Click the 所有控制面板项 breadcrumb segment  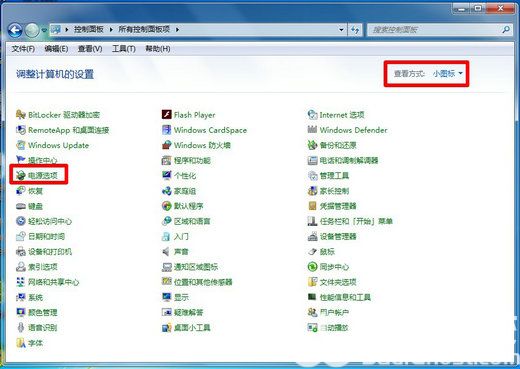(x=144, y=29)
